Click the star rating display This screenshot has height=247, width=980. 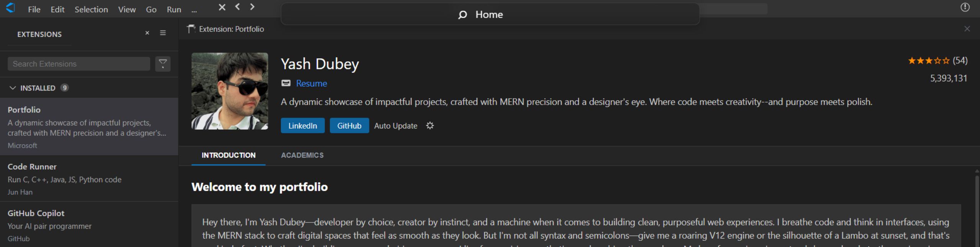[x=928, y=61]
